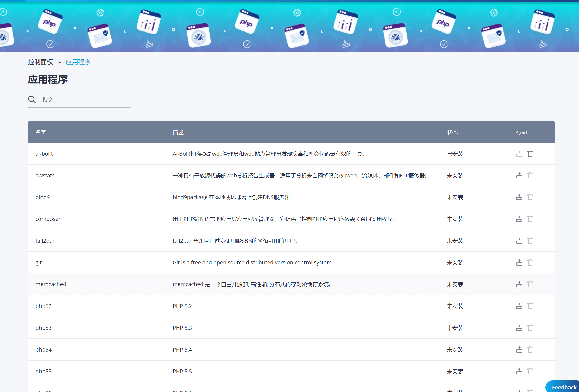Click the trash icon in bind9 row

pyautogui.click(x=530, y=197)
